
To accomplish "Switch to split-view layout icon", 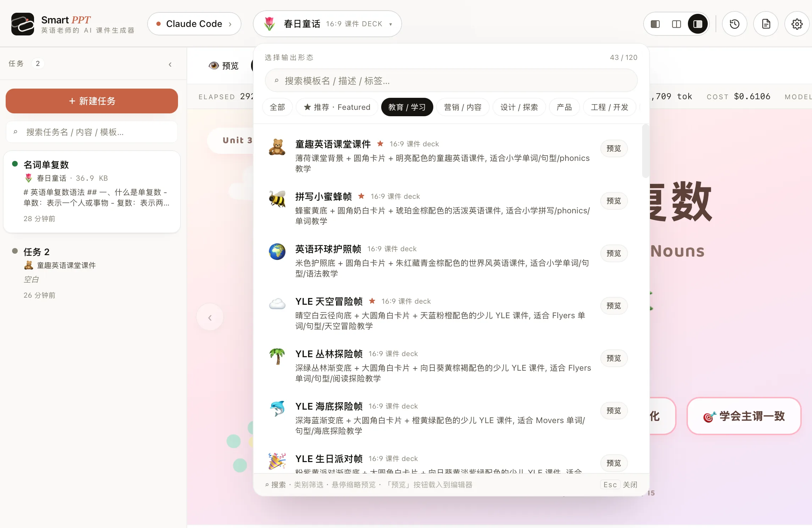I will click(676, 24).
